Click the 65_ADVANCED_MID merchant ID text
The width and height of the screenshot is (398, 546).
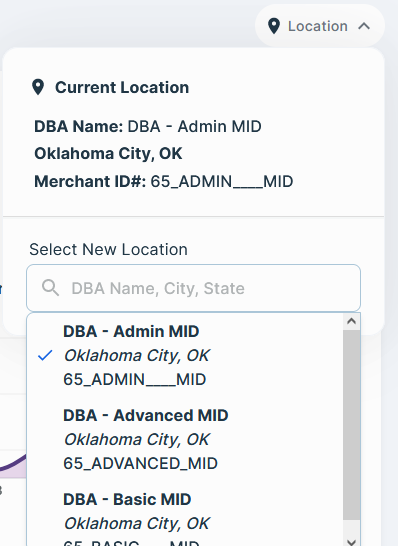pos(140,463)
